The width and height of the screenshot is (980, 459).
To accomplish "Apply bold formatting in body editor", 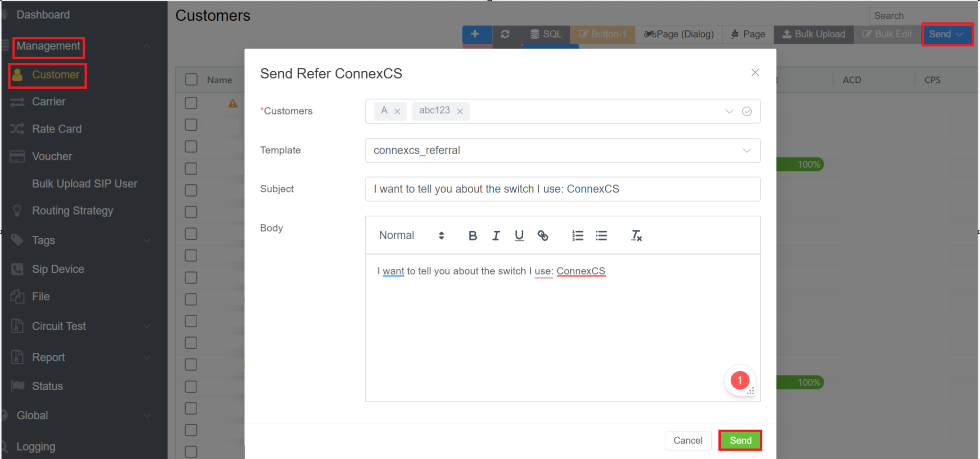I will point(472,235).
